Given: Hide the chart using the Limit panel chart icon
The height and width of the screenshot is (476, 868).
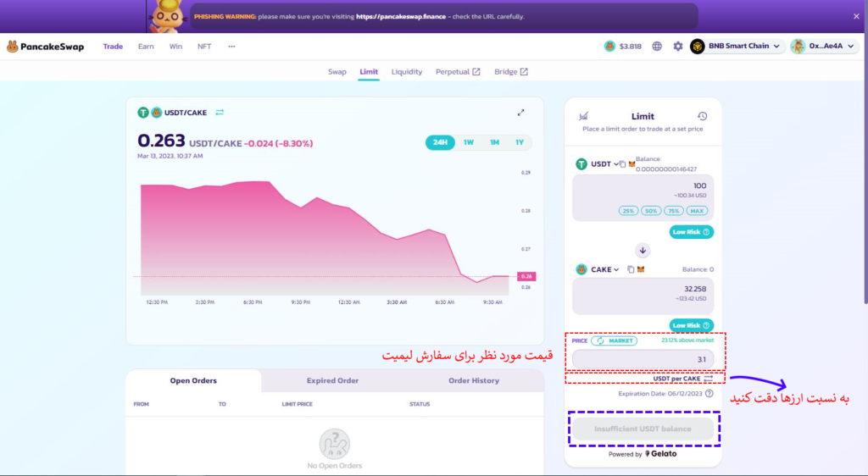Looking at the screenshot, I should tap(583, 116).
